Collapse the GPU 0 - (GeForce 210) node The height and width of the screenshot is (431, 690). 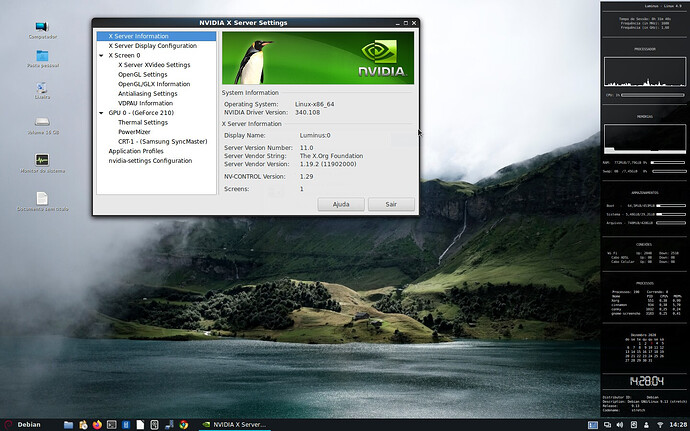(x=101, y=113)
